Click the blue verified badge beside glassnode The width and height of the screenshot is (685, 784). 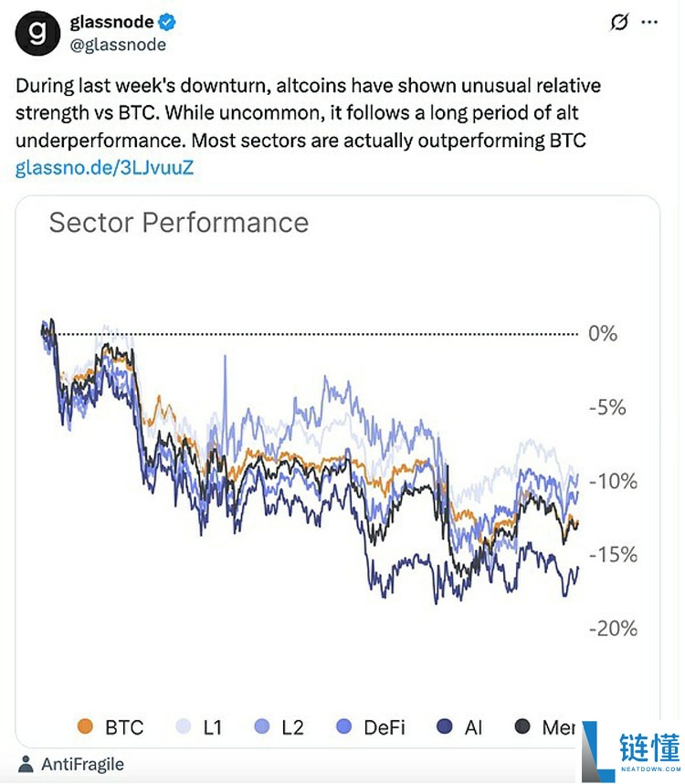click(x=164, y=19)
